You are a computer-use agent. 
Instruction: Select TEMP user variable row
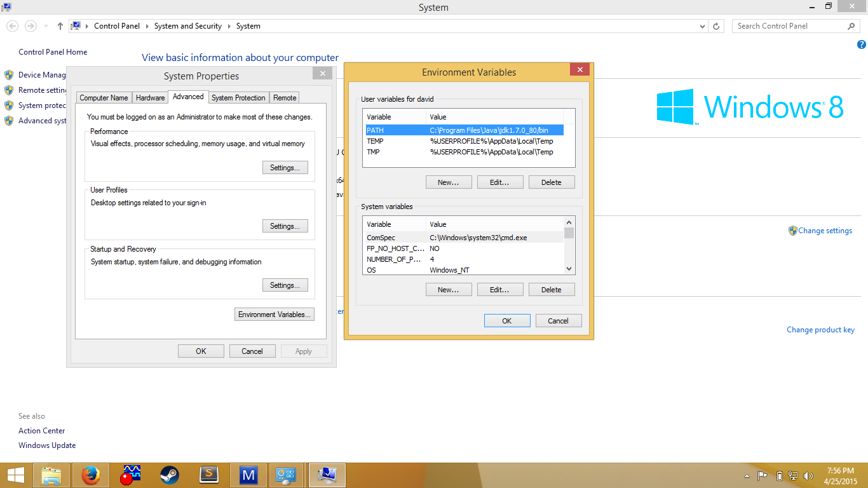[463, 141]
